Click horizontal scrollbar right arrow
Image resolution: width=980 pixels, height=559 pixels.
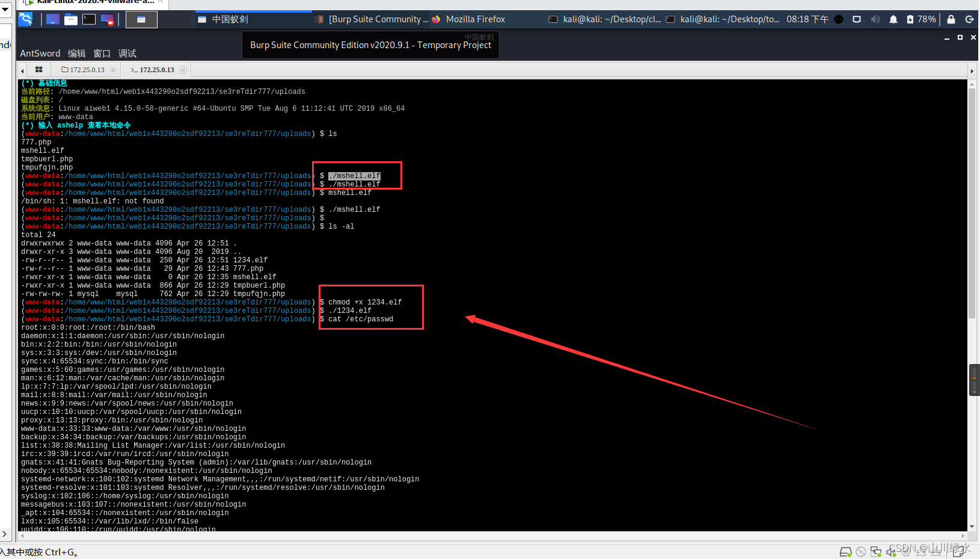coord(963,536)
